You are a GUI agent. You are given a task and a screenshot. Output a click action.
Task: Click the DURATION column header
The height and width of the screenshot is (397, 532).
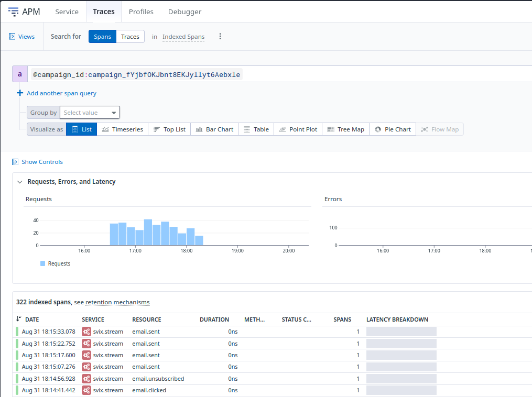(214, 319)
